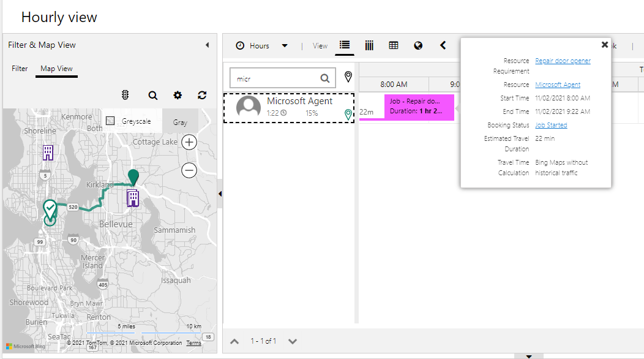This screenshot has width=644, height=359.
Task: Toggle map pin next to search box
Action: (348, 77)
